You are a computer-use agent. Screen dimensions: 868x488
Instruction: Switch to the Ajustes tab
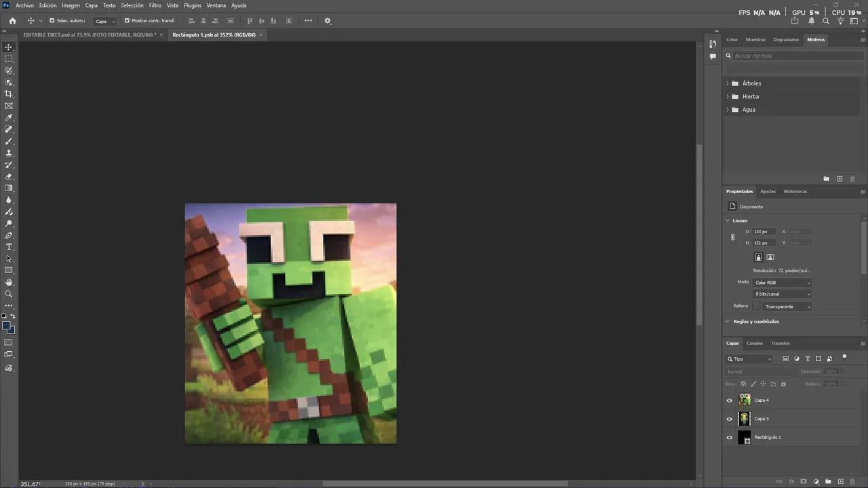click(x=768, y=192)
